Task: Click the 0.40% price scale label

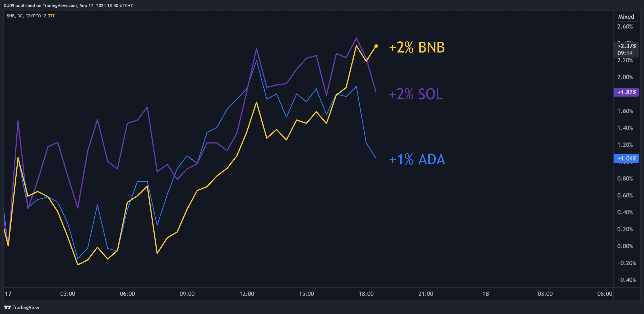Action: [x=625, y=212]
